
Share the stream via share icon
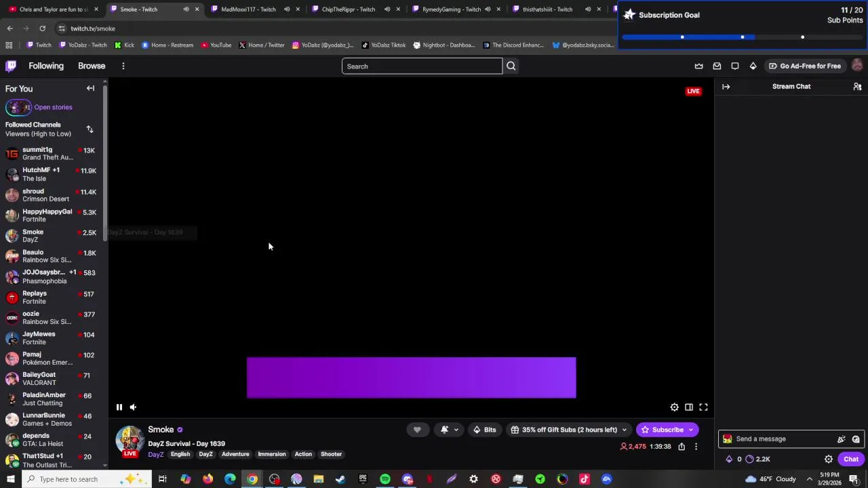click(682, 447)
